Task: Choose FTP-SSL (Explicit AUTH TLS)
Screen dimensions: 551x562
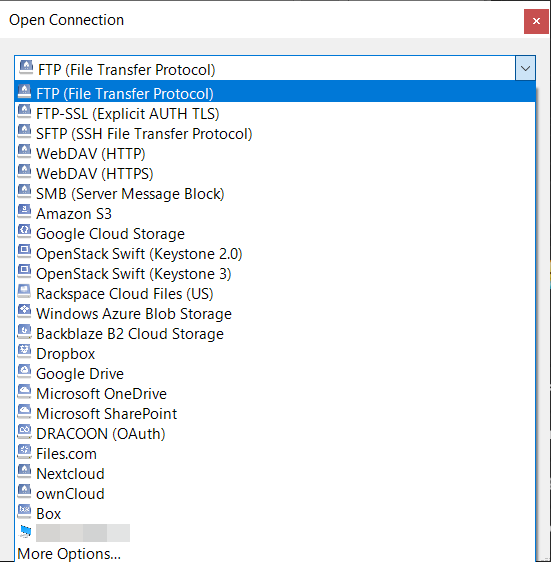Action: [275, 114]
